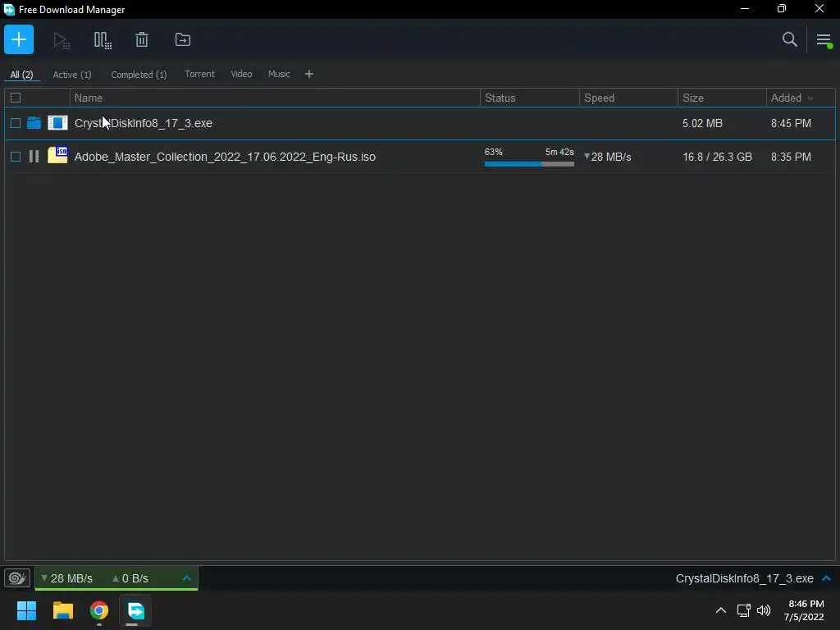
Task: Click the exe file icon of CrystalDiskInfo
Action: point(58,123)
